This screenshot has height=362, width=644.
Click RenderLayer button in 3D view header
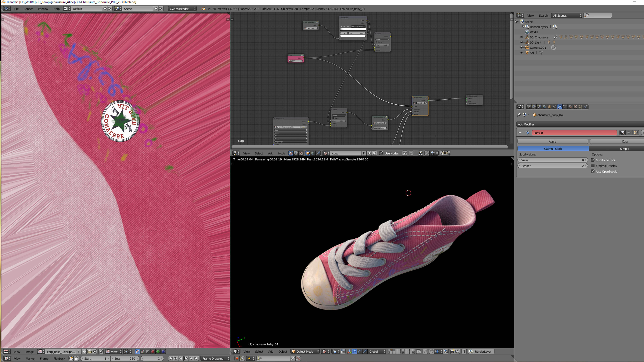(480, 351)
